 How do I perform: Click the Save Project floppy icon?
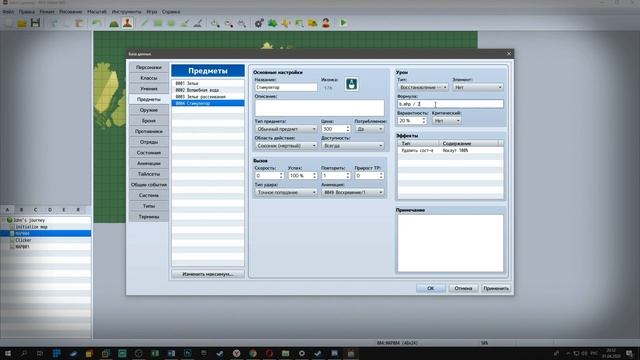coord(36,23)
